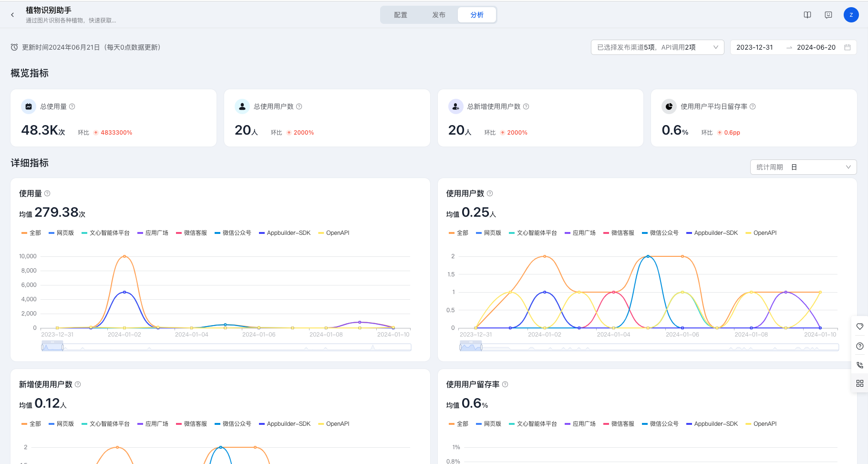This screenshot has height=464, width=868.
Task: Toggle 应用广场 in 使用用户数 chart legend
Action: (x=580, y=233)
